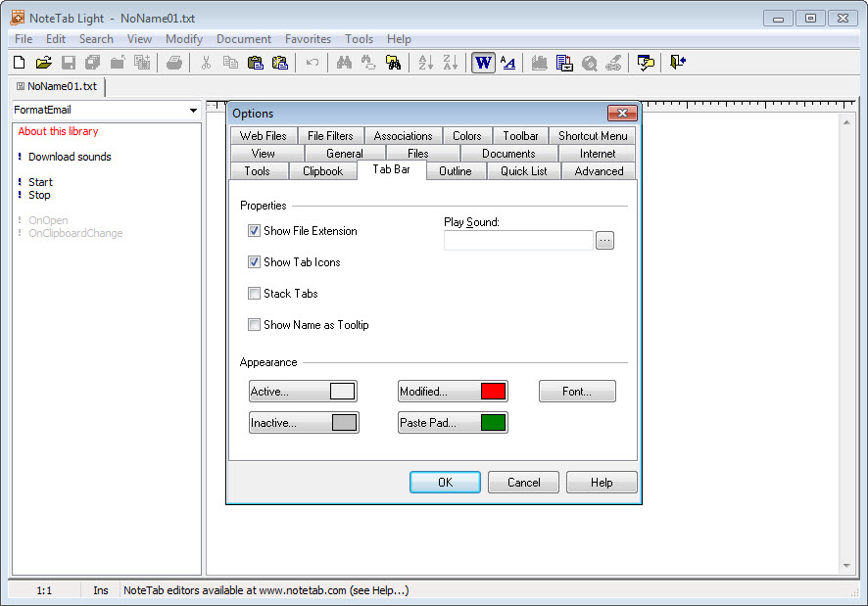The height and width of the screenshot is (606, 868).
Task: Click the Ins status bar indicator
Action: tap(101, 590)
